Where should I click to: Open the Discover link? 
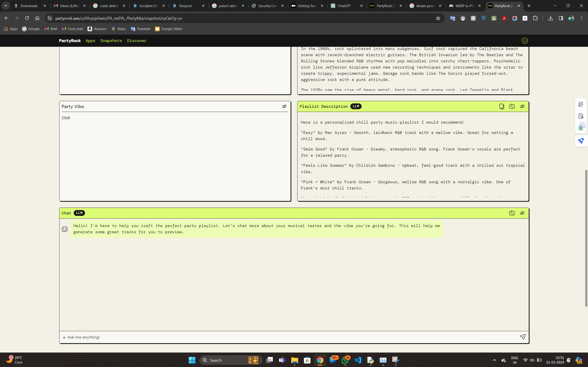coord(137,41)
